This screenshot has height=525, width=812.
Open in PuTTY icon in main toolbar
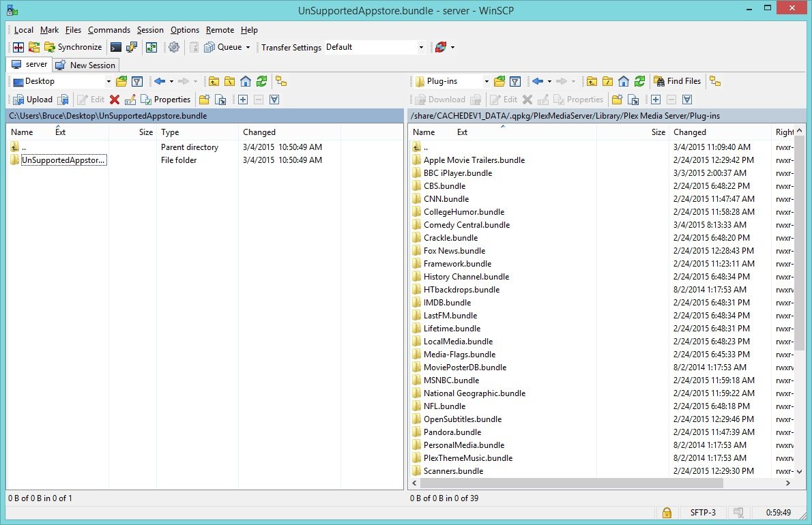pos(132,47)
